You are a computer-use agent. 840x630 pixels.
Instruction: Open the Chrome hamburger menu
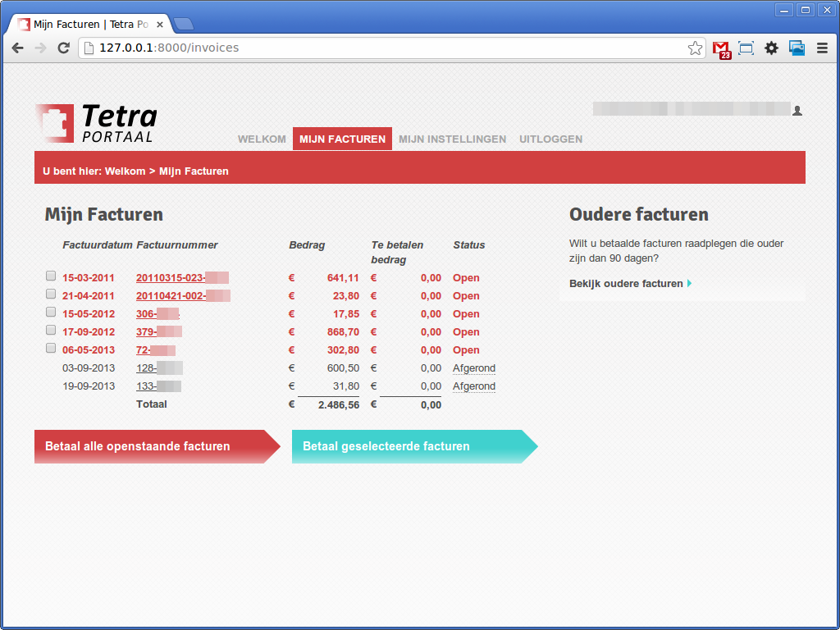(822, 48)
